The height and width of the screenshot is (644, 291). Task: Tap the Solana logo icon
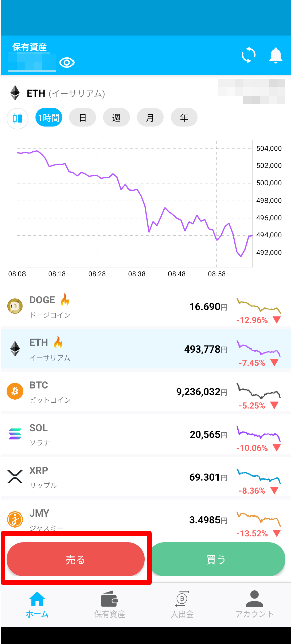point(15,434)
